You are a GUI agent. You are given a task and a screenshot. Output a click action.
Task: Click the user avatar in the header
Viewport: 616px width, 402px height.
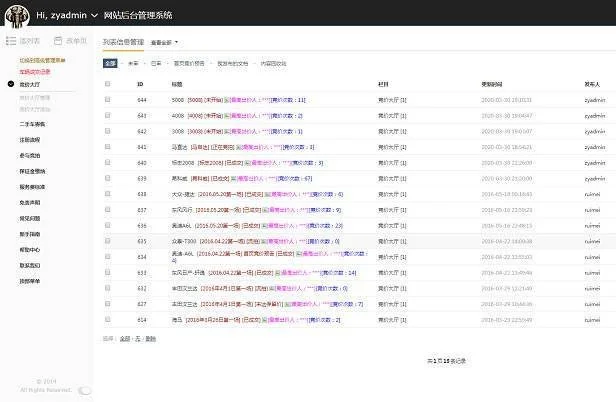15,16
